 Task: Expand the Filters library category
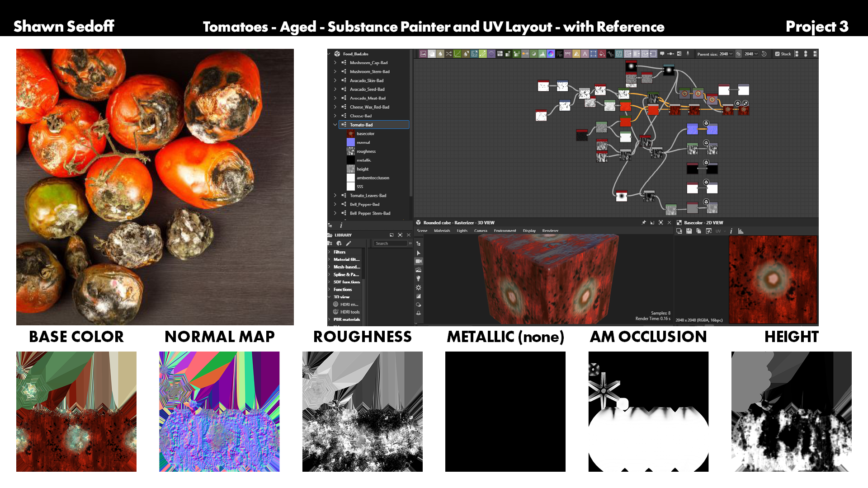[x=329, y=252]
